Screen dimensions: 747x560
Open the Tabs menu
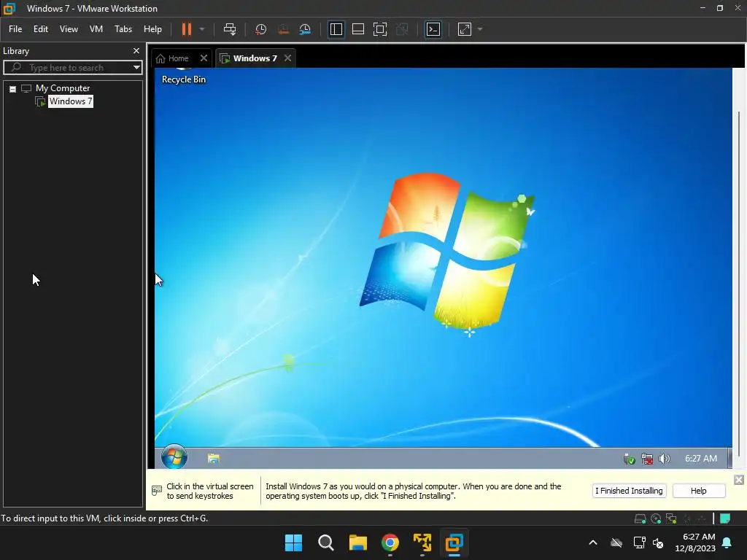(x=123, y=29)
